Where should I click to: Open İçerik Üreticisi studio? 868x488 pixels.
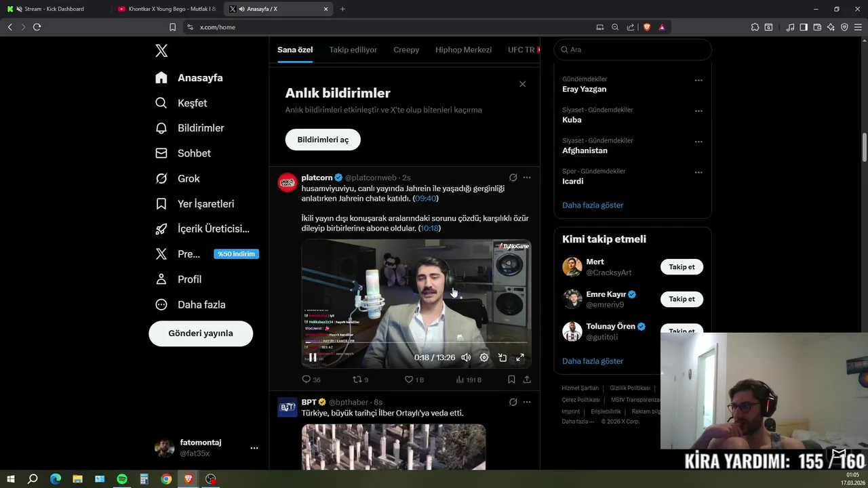(202, 228)
